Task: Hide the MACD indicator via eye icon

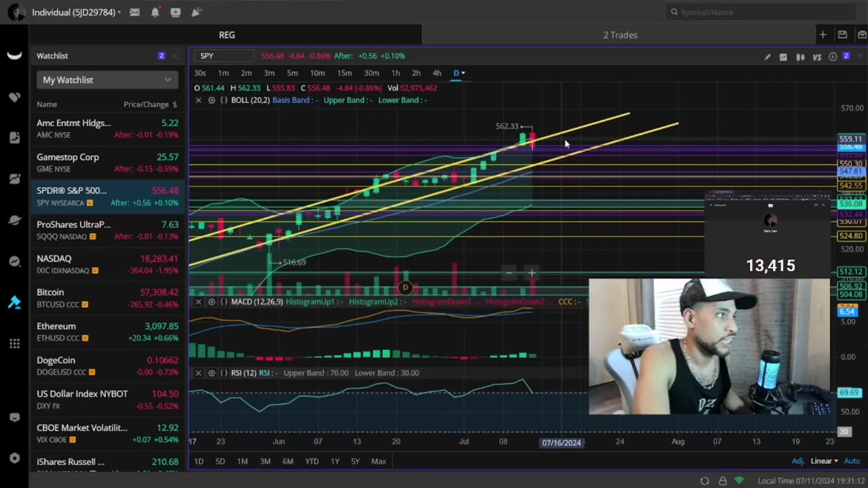Action: 212,302
